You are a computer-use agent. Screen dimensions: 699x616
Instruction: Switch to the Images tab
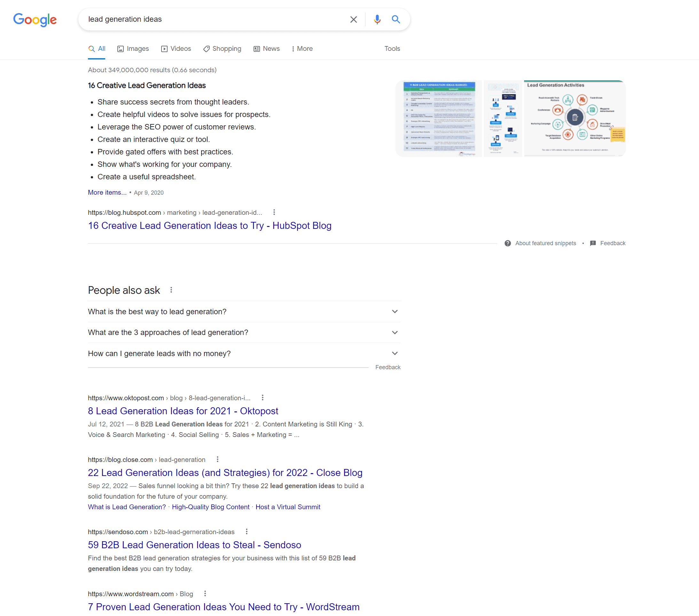click(x=133, y=49)
